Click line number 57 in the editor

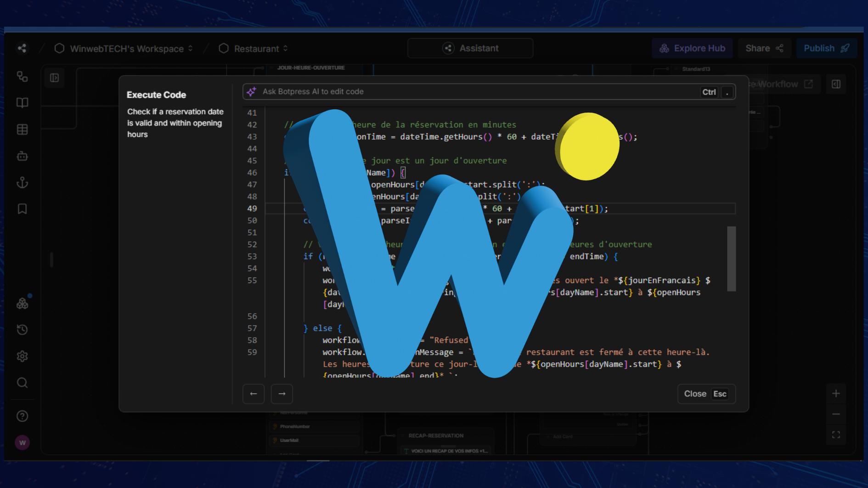point(252,329)
